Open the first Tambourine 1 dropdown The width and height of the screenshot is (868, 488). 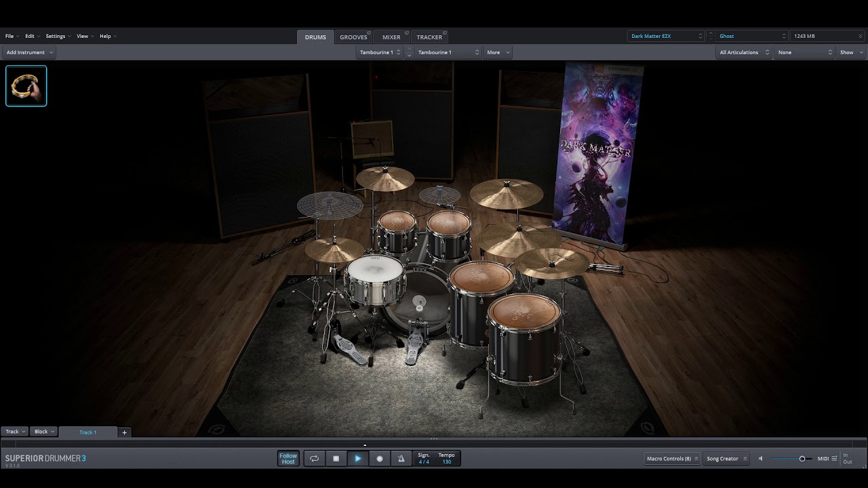(379, 52)
